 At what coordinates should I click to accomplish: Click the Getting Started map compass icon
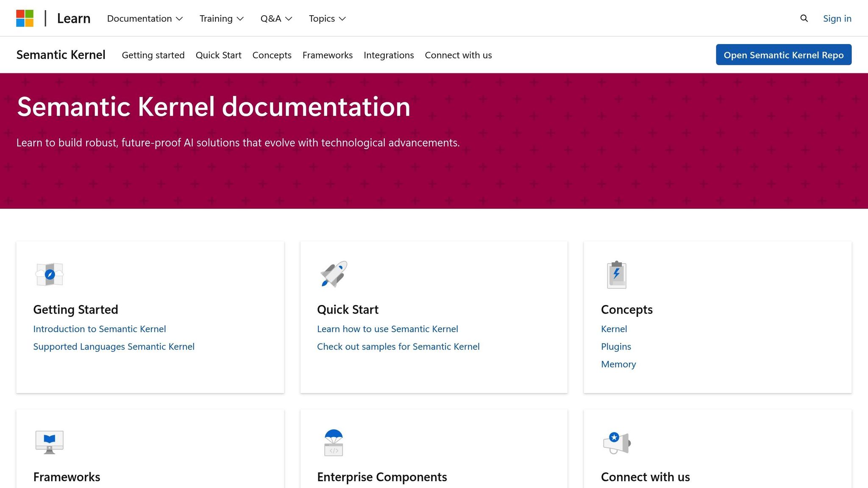tap(50, 274)
